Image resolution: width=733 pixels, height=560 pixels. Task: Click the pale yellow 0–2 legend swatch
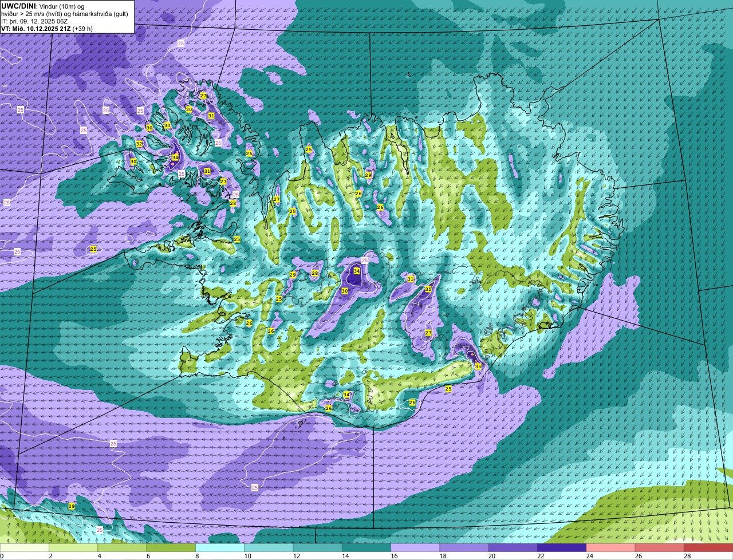tap(25, 547)
